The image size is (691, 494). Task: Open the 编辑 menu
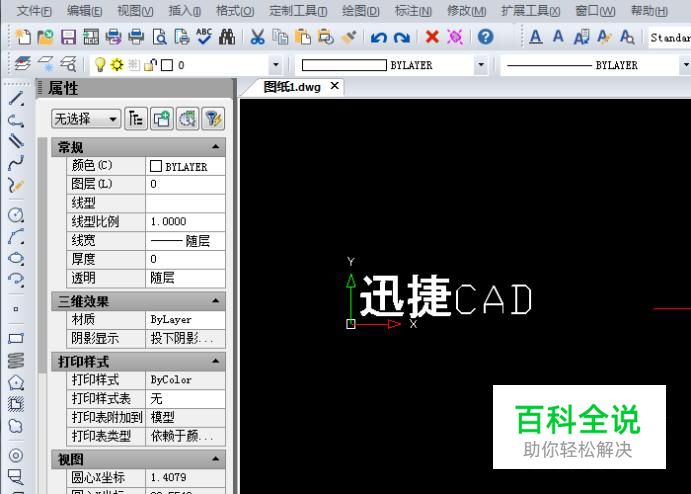click(85, 11)
